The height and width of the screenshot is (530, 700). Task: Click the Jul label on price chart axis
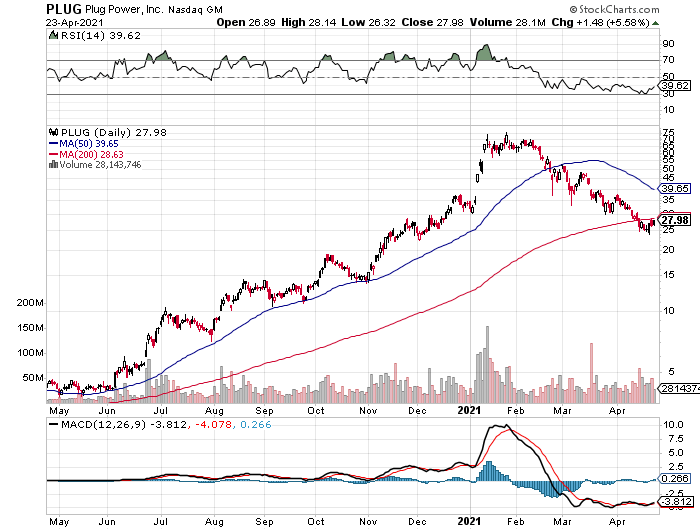(x=160, y=410)
